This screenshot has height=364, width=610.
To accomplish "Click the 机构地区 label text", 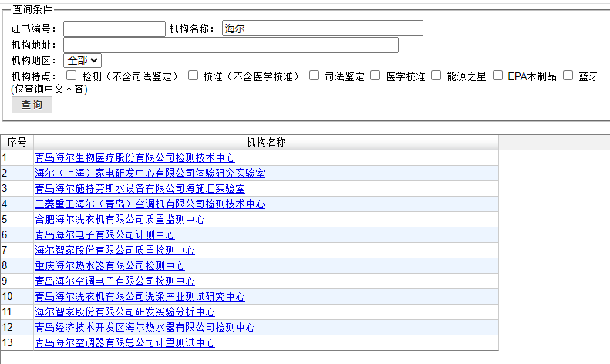I will click(33, 61).
